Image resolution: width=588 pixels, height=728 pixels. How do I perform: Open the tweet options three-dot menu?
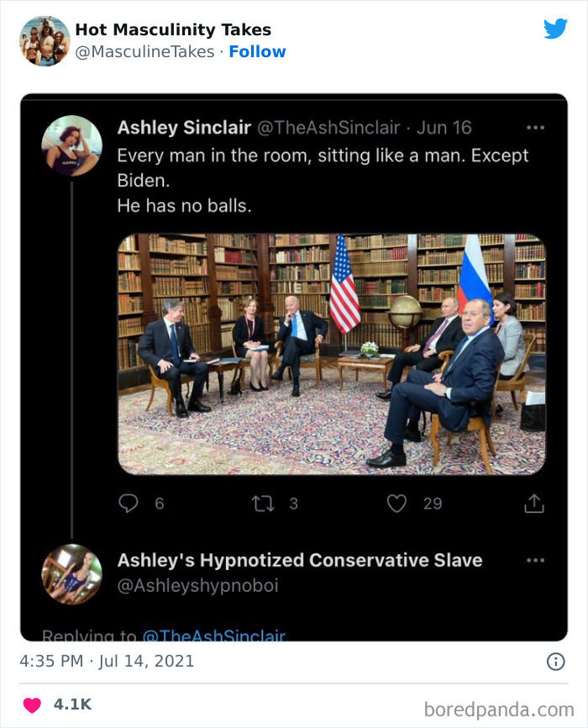[536, 125]
